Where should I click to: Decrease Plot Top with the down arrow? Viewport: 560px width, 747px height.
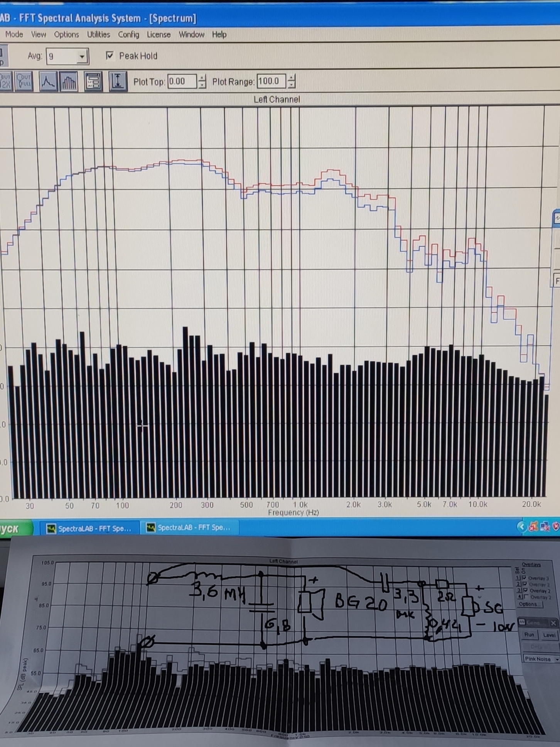point(202,85)
